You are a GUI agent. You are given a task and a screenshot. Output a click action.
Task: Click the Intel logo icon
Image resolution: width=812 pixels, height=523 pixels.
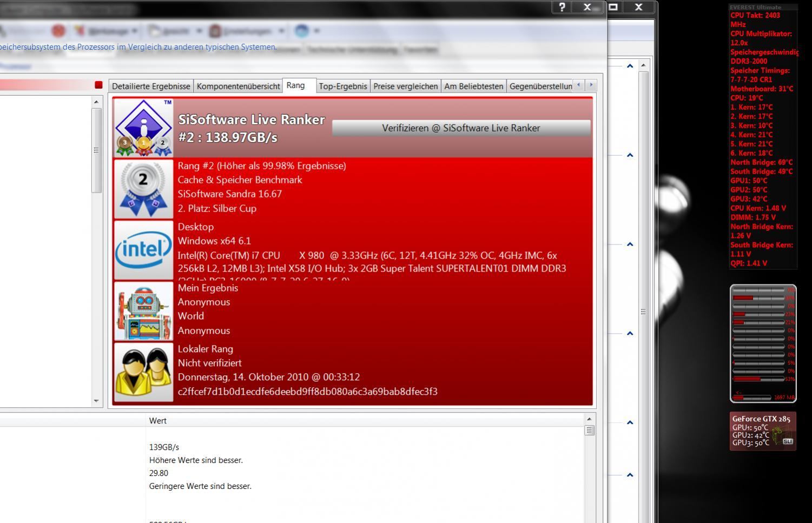pyautogui.click(x=143, y=250)
